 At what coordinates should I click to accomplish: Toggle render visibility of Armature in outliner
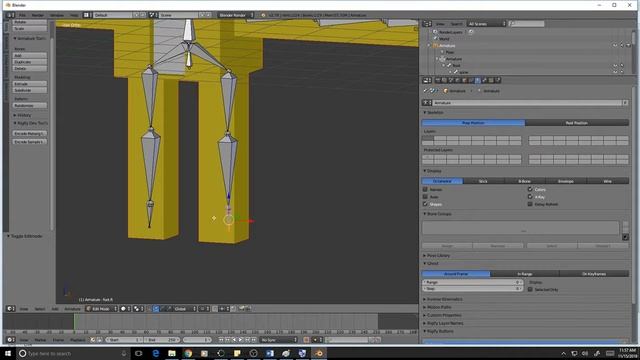click(628, 45)
